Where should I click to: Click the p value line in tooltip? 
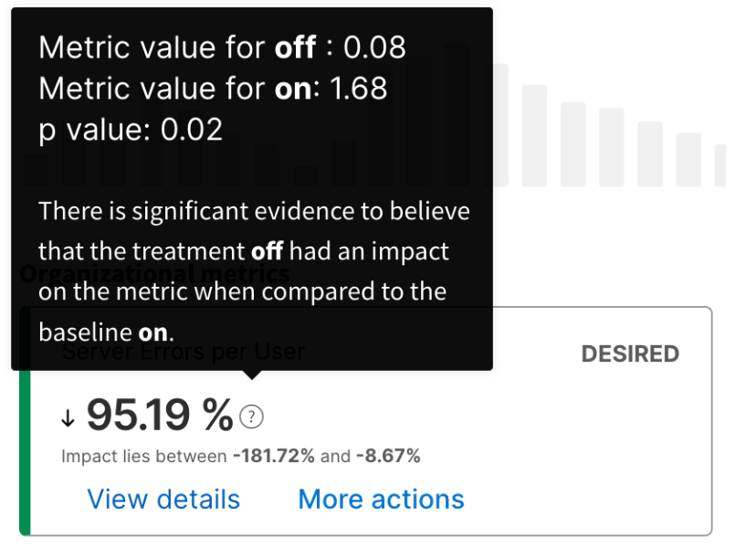(131, 130)
